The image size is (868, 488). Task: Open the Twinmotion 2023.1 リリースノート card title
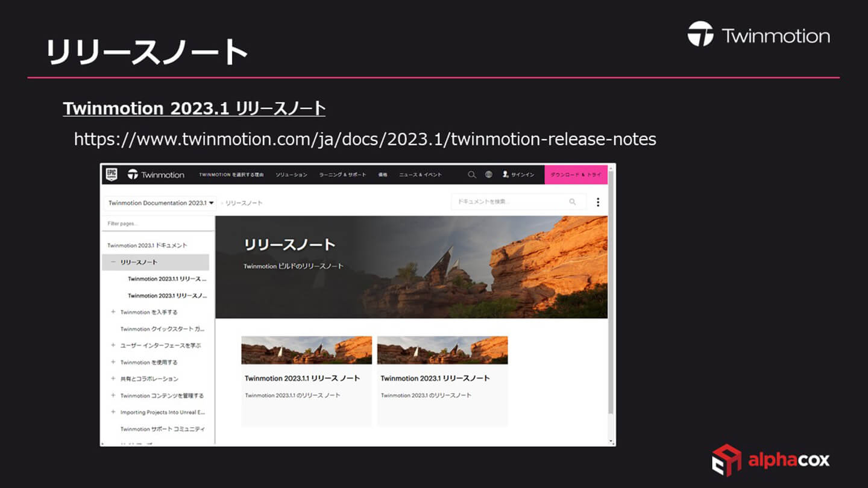435,378
